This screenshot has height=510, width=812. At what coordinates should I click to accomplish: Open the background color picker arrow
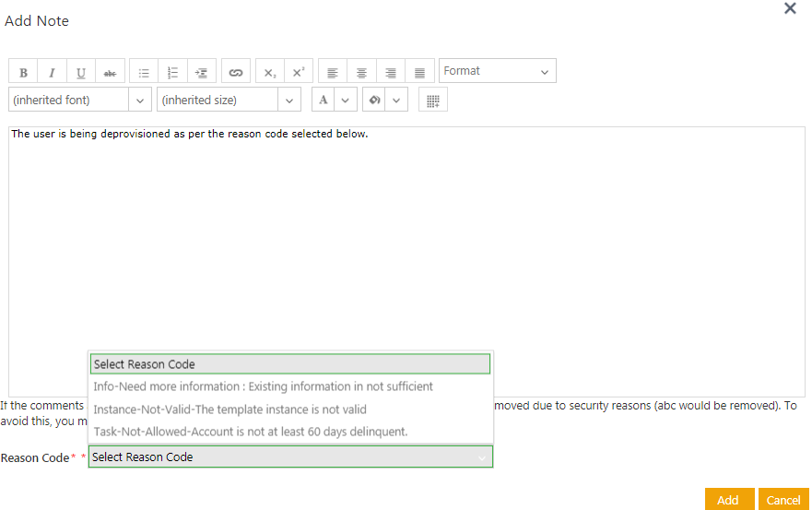[x=397, y=101]
